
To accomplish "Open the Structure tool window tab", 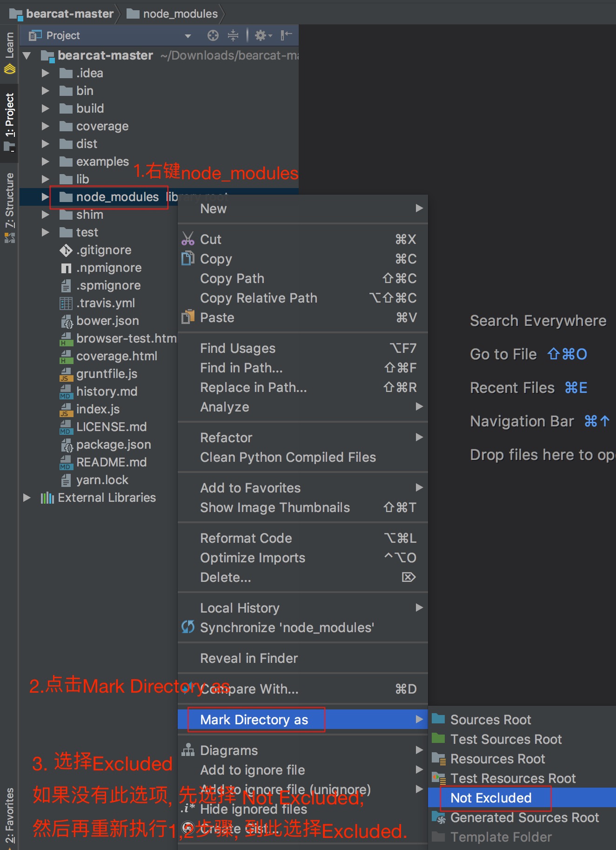I will click(9, 205).
